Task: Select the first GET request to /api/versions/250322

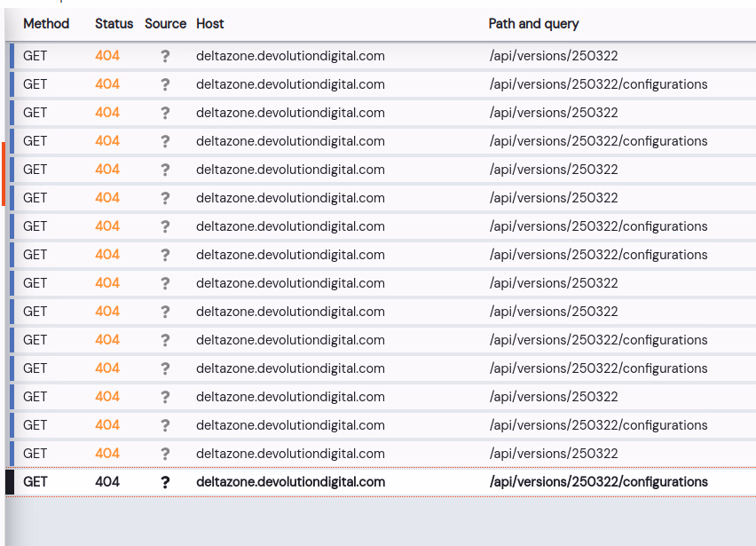Action: pyautogui.click(x=553, y=56)
